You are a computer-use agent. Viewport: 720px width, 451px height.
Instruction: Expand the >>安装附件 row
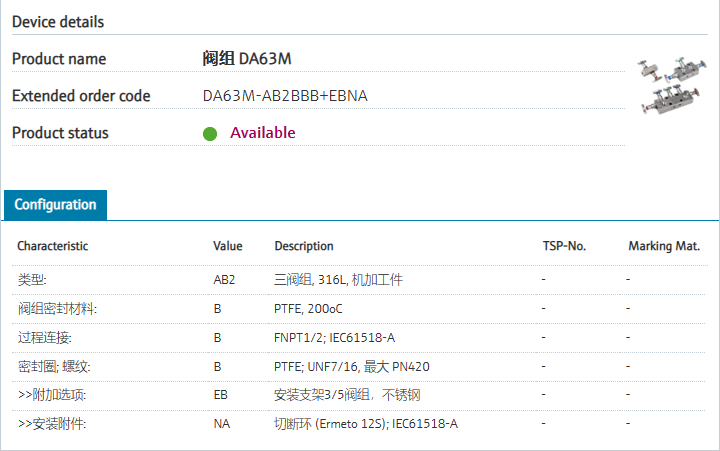(x=51, y=424)
